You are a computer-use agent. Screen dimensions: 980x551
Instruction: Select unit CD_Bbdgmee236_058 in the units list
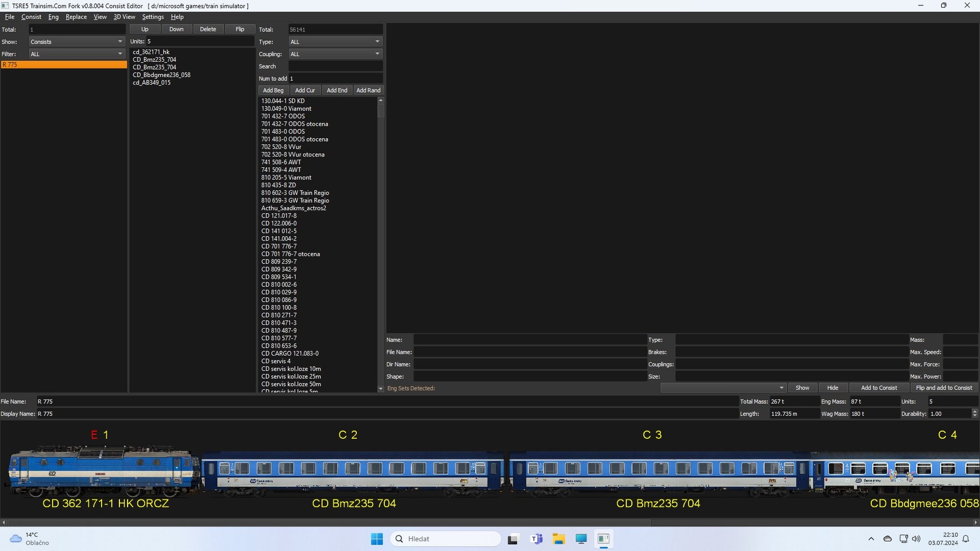click(161, 75)
